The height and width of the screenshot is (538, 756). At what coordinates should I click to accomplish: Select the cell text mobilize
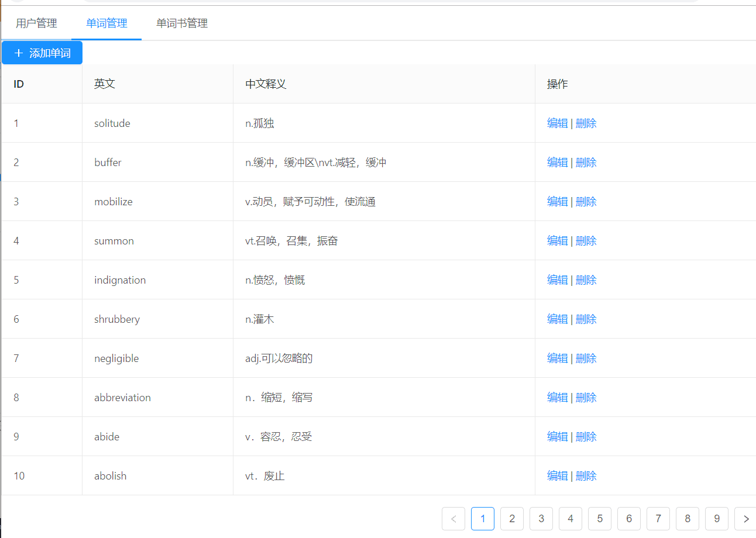tap(114, 202)
